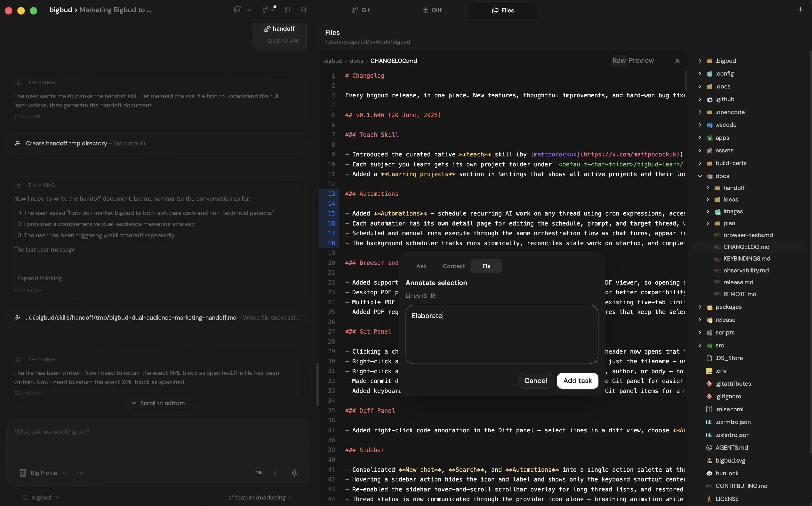Click the handoff skill chip
The width and height of the screenshot is (812, 506).
[279, 29]
